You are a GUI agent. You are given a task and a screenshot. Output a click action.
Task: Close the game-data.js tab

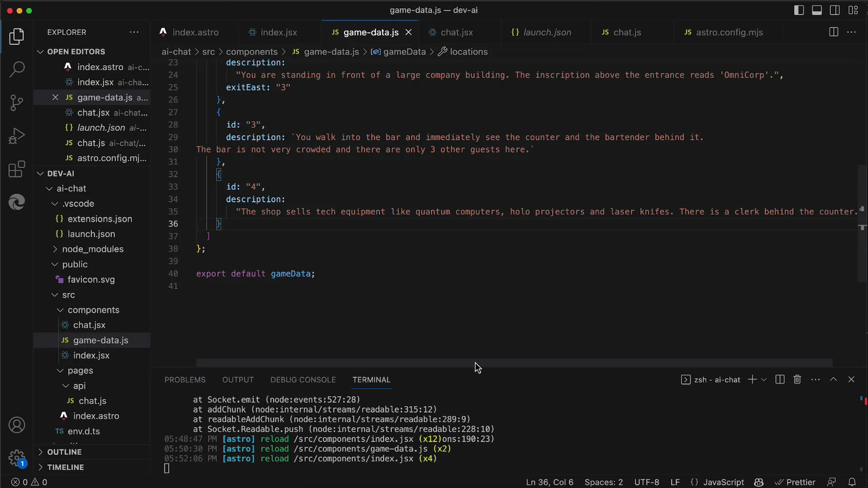408,32
